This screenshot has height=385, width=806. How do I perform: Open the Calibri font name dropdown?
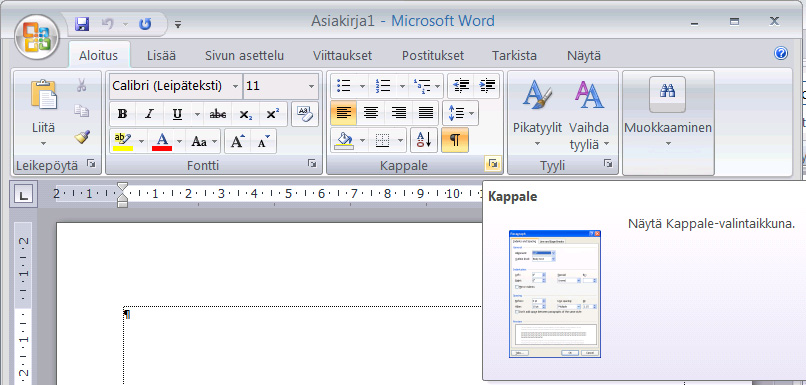[235, 86]
